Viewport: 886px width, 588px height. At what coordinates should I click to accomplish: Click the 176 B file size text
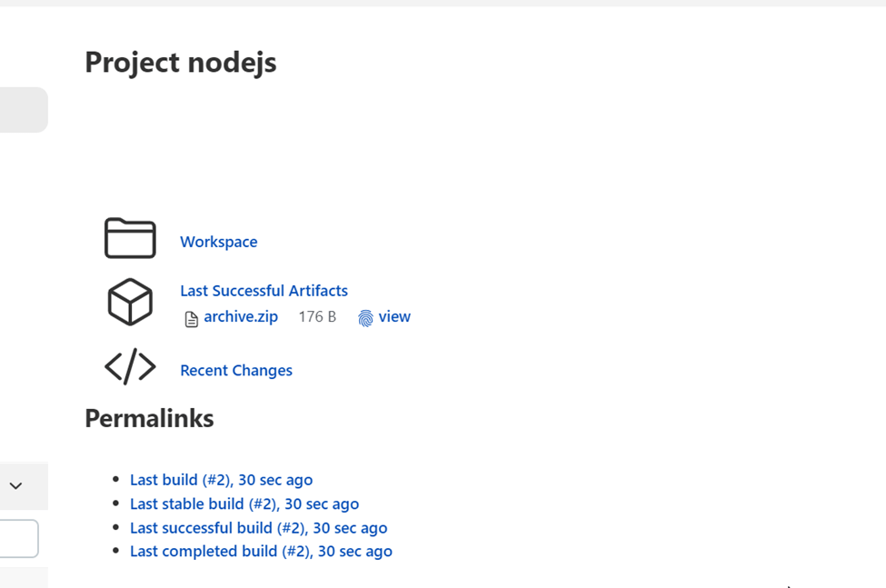tap(317, 317)
